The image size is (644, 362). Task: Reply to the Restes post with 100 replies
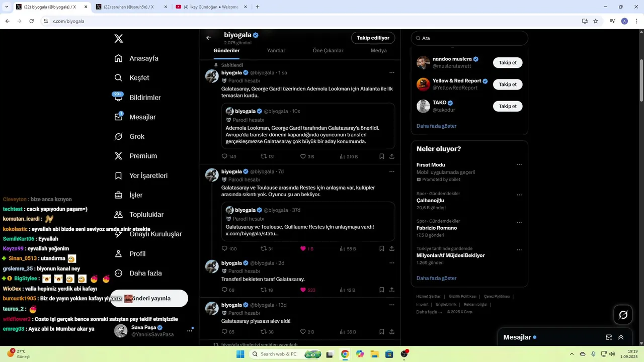pos(229,248)
